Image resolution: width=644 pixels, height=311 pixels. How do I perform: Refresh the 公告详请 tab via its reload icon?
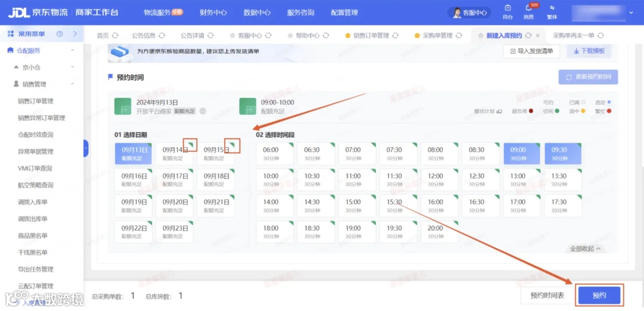(210, 36)
